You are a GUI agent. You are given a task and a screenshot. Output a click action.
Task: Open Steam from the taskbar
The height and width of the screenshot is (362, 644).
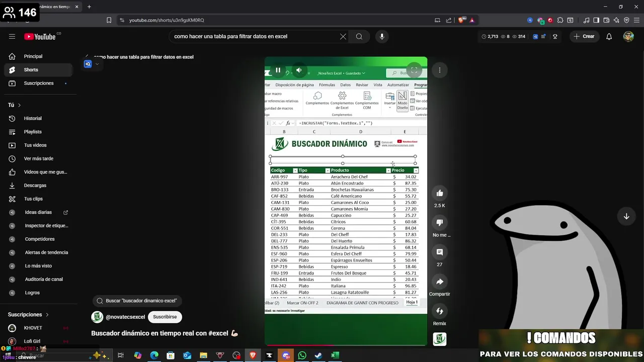(318, 355)
